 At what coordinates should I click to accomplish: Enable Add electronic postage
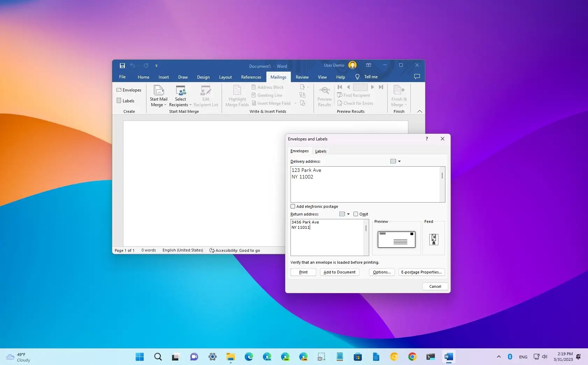click(293, 206)
